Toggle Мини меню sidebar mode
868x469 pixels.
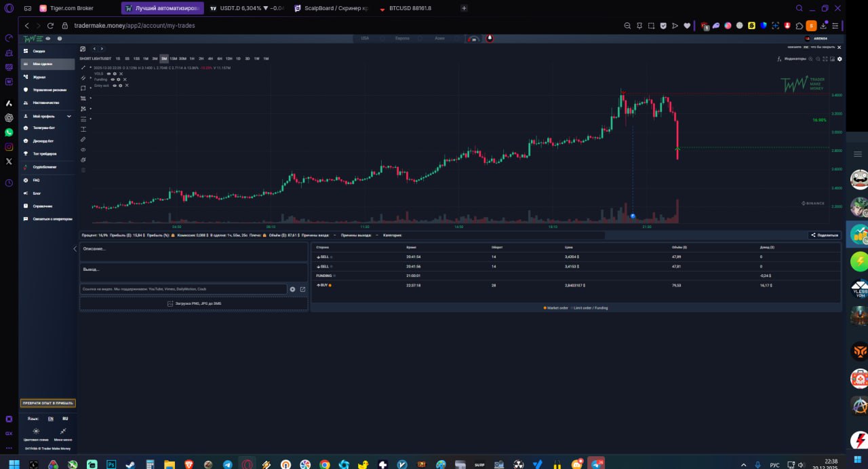coord(63,434)
